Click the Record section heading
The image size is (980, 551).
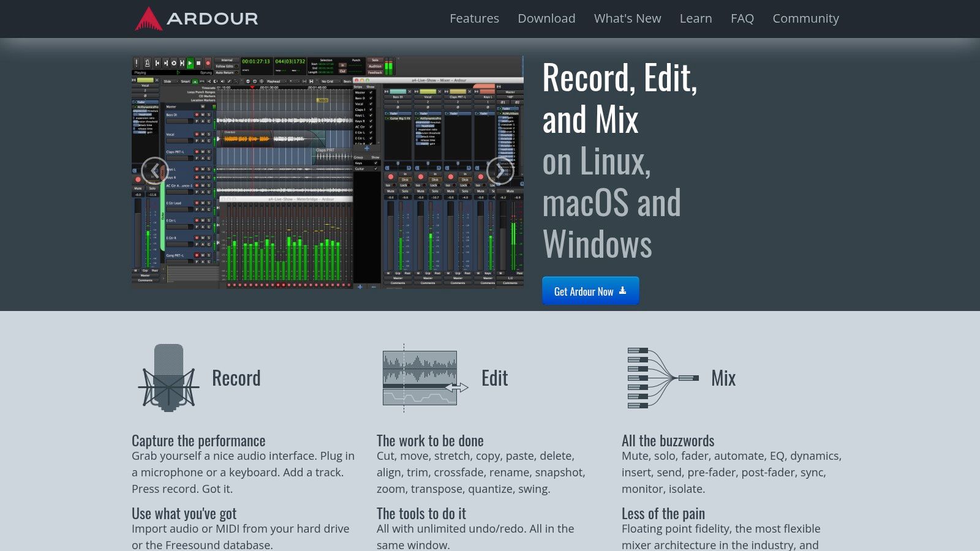(236, 378)
